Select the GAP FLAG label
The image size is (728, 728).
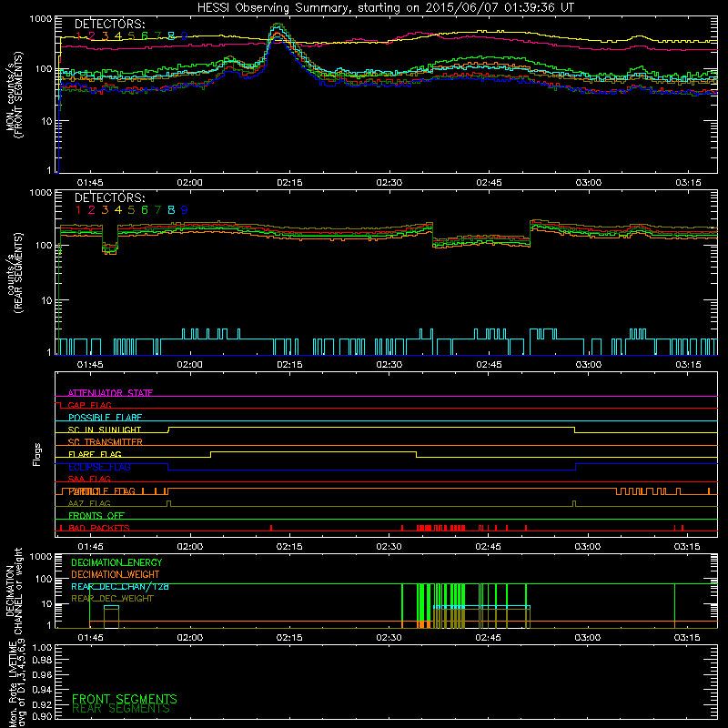click(89, 405)
